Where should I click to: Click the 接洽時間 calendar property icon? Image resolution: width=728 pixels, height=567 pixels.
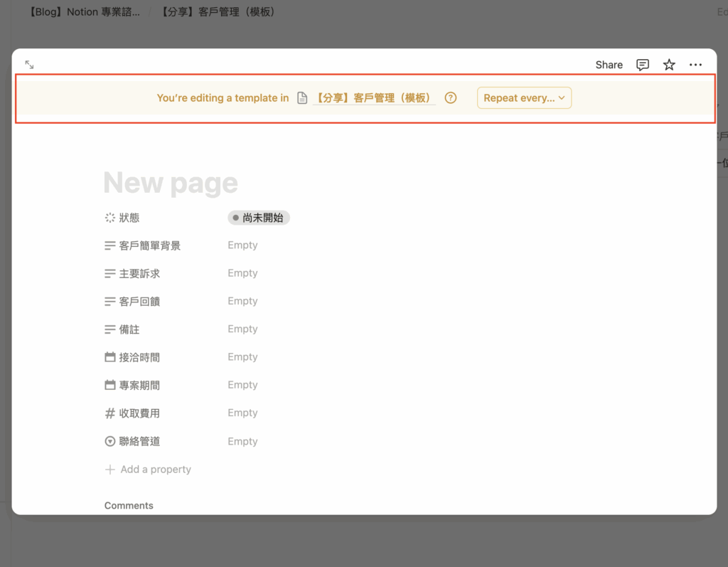click(x=110, y=357)
